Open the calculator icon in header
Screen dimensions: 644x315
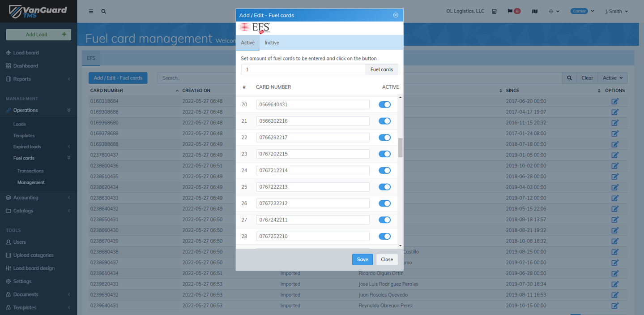[x=494, y=11]
